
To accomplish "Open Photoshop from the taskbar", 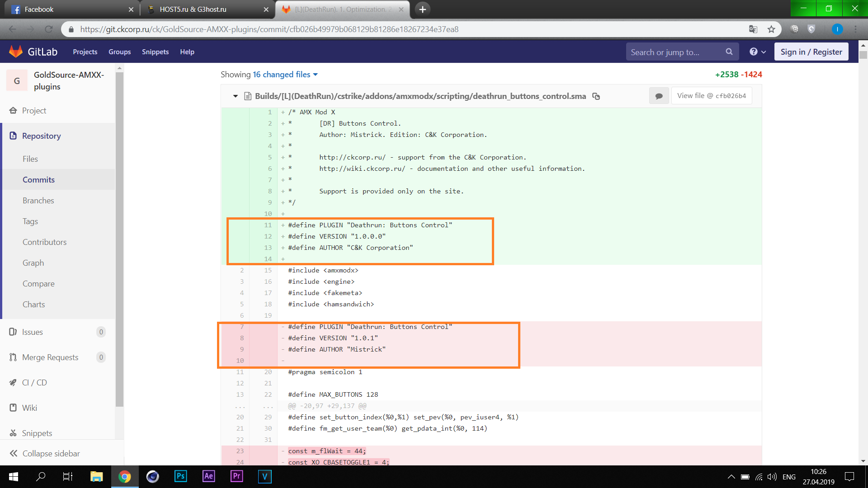I will [180, 476].
